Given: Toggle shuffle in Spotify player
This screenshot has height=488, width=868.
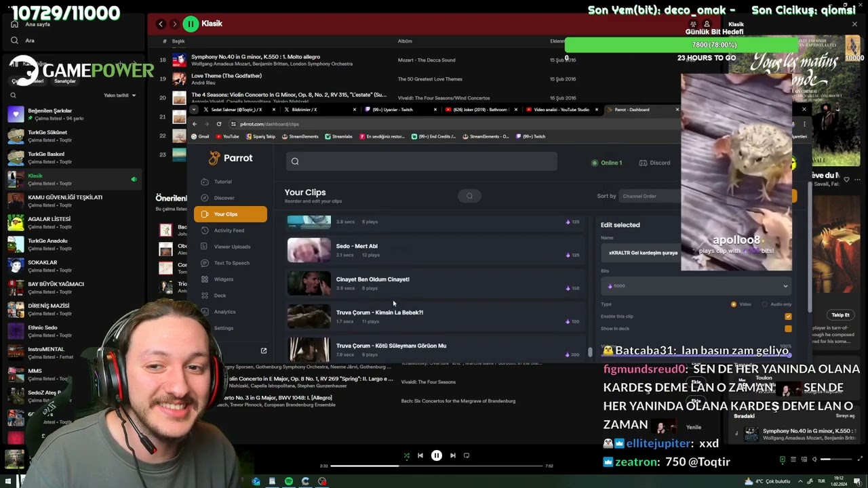Looking at the screenshot, I should (x=406, y=455).
